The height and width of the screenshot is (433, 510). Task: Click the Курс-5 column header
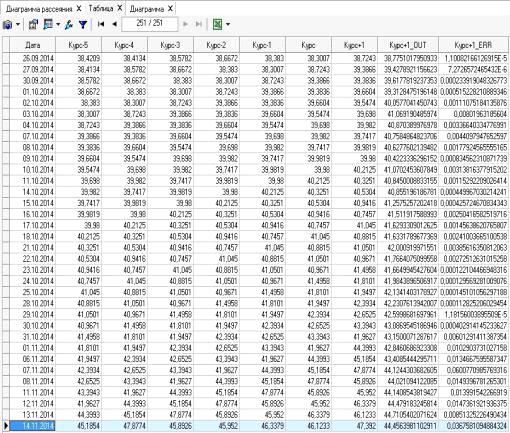tap(78, 45)
